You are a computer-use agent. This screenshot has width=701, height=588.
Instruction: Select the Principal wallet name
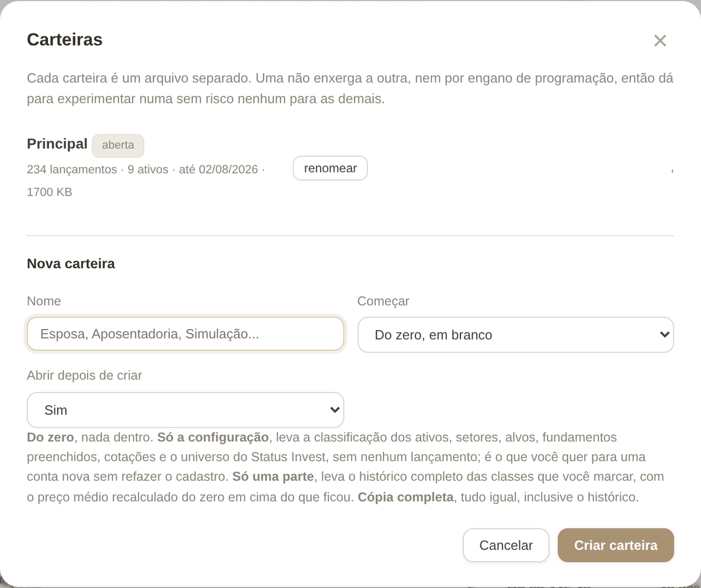pyautogui.click(x=57, y=144)
